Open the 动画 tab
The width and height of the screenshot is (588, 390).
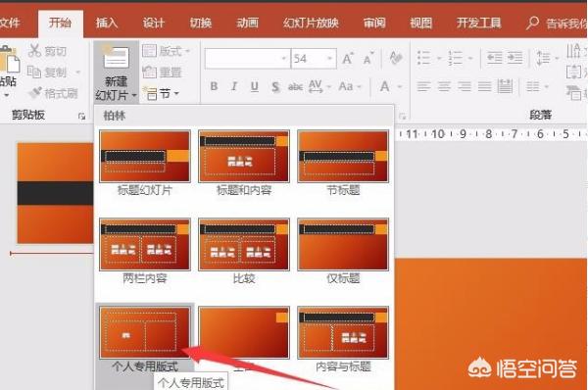pyautogui.click(x=248, y=24)
